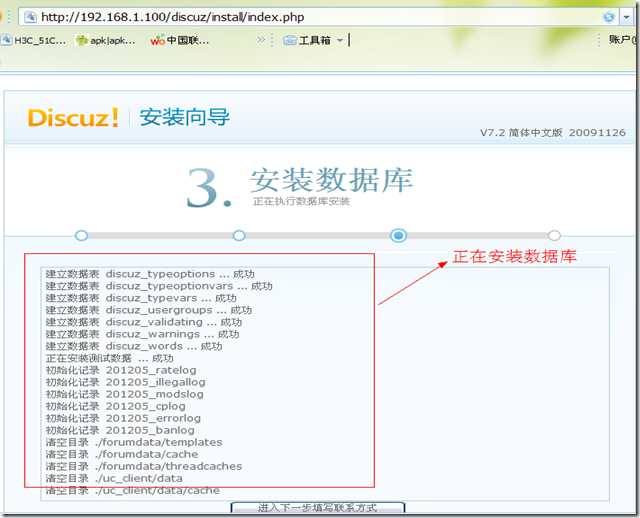Click the 进入下一步填写联系方式 button

(x=318, y=508)
